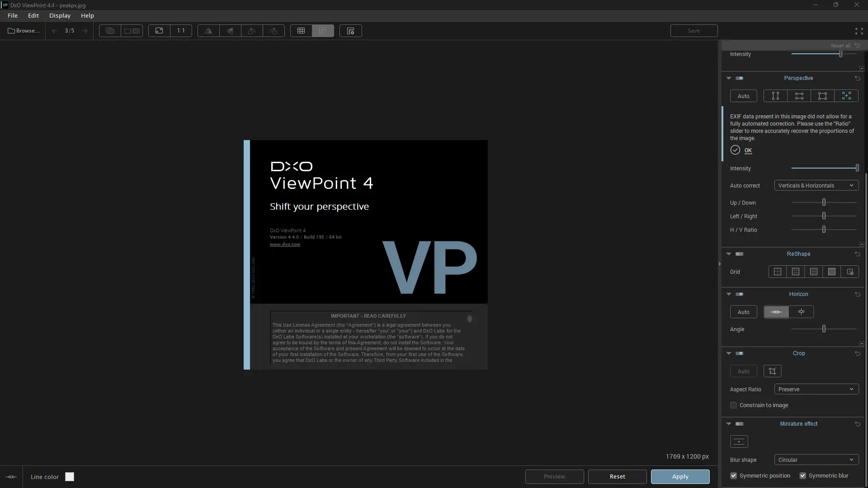Enable the Constrain to image checkbox
The height and width of the screenshot is (488, 868).
[x=734, y=405]
